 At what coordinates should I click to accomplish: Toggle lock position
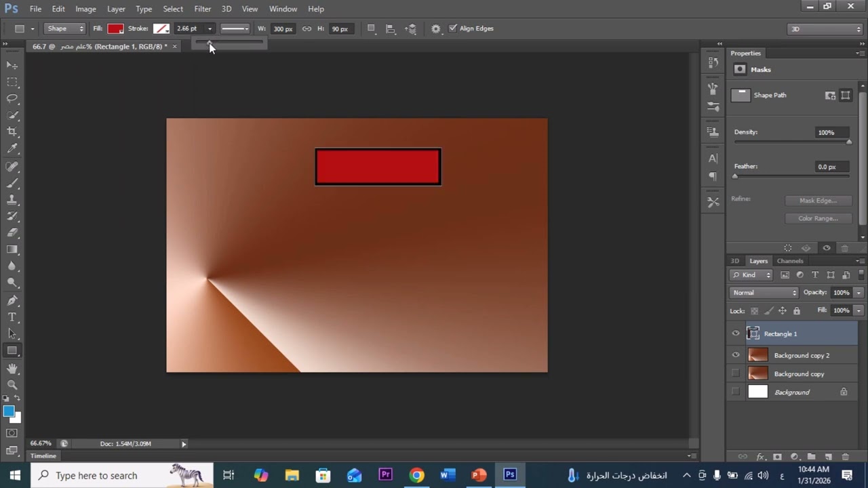click(x=783, y=310)
